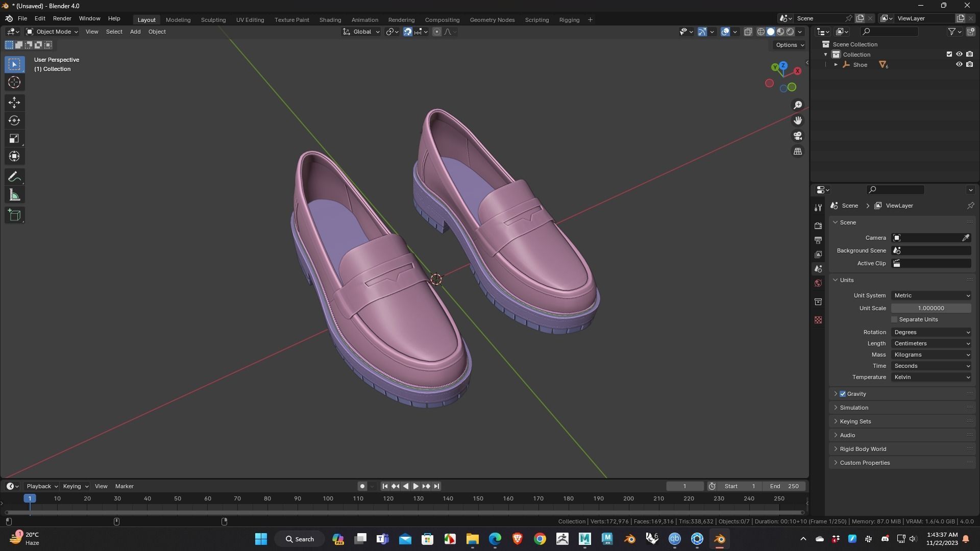
Task: Select the Cursor tool in the toolbar
Action: click(14, 82)
